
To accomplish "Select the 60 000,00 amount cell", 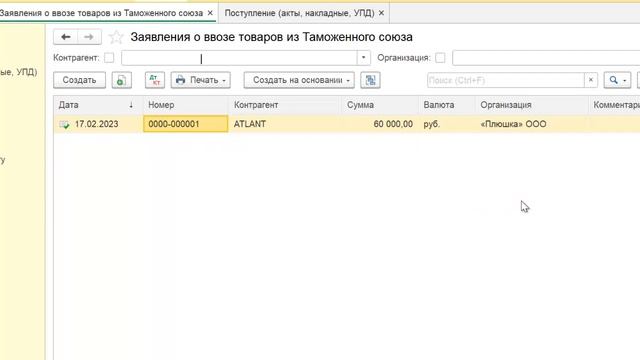I will pyautogui.click(x=380, y=124).
